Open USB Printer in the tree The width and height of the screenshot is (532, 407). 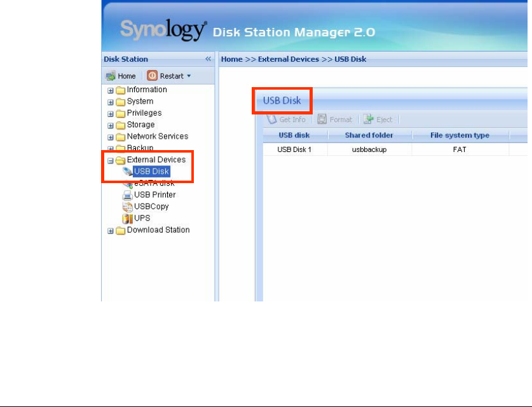click(154, 195)
